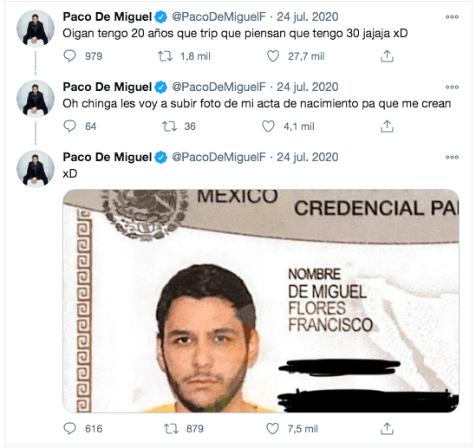Share the second tweet via share icon
This screenshot has height=448, width=476.
[387, 127]
